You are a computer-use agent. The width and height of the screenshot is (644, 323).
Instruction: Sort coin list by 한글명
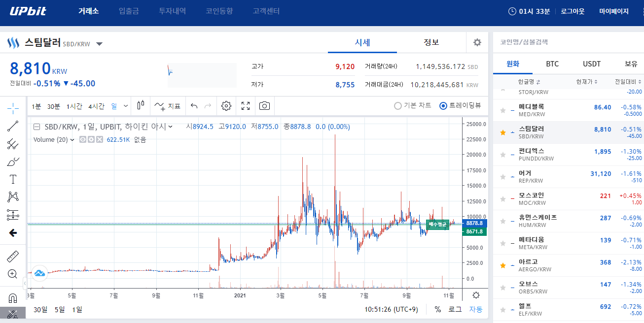point(529,82)
